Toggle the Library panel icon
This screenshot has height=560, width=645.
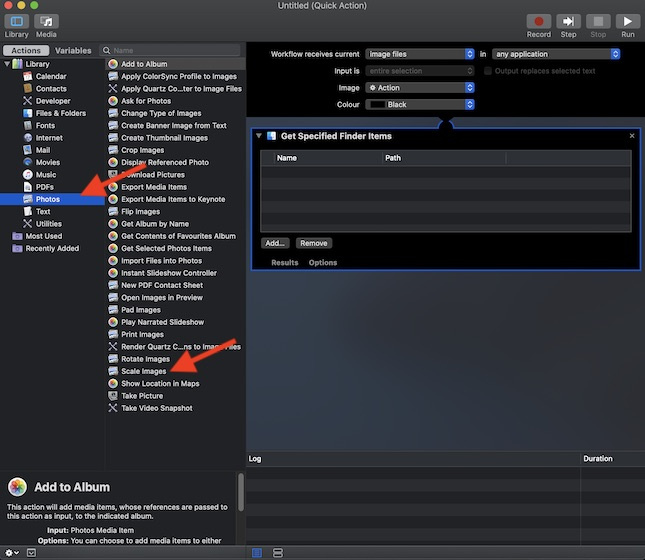click(x=16, y=21)
